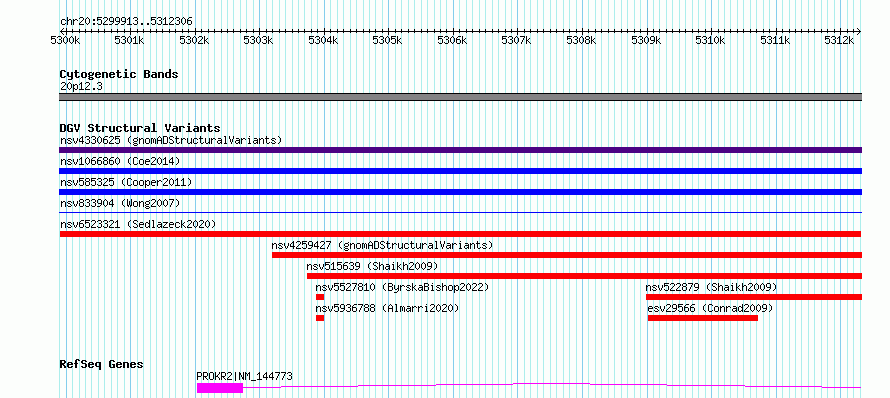Image resolution: width=890 pixels, height=398 pixels.
Task: Open the nsv522879 (Shaikh2009) variant label
Action: pyautogui.click(x=711, y=287)
